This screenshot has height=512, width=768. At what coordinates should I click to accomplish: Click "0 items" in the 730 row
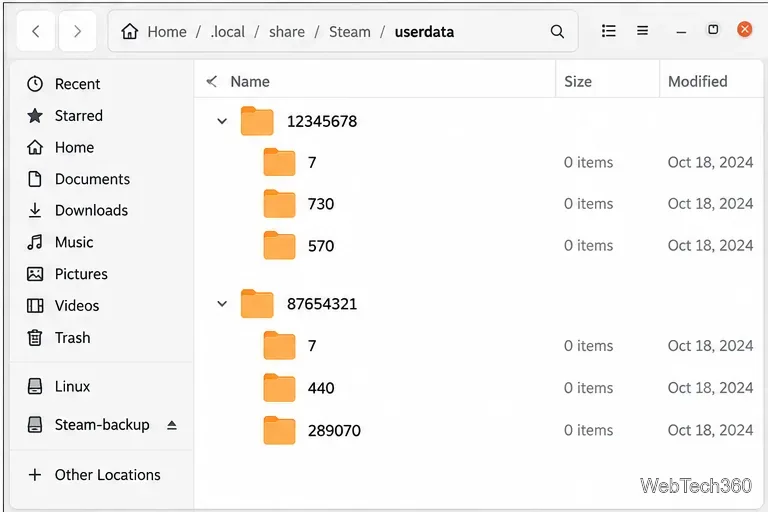[x=588, y=203]
